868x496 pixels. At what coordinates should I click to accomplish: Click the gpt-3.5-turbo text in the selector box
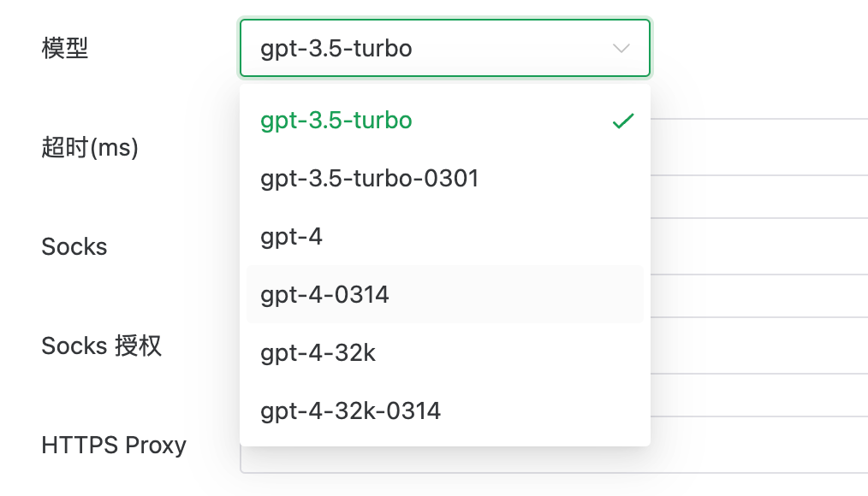[334, 48]
